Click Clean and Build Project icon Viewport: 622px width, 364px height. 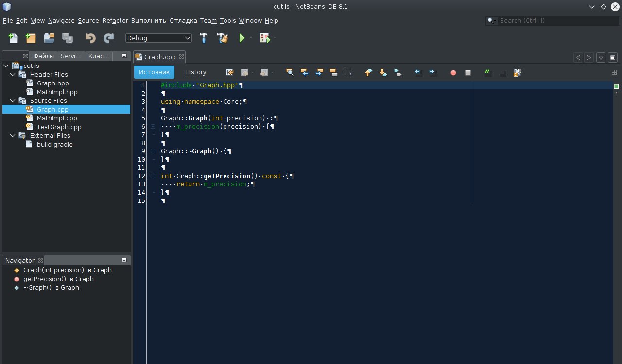point(222,38)
